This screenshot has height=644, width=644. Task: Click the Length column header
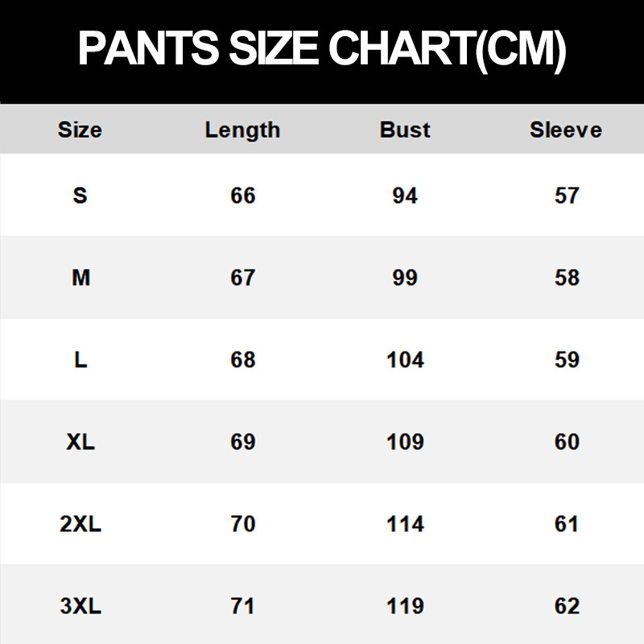coord(242,130)
